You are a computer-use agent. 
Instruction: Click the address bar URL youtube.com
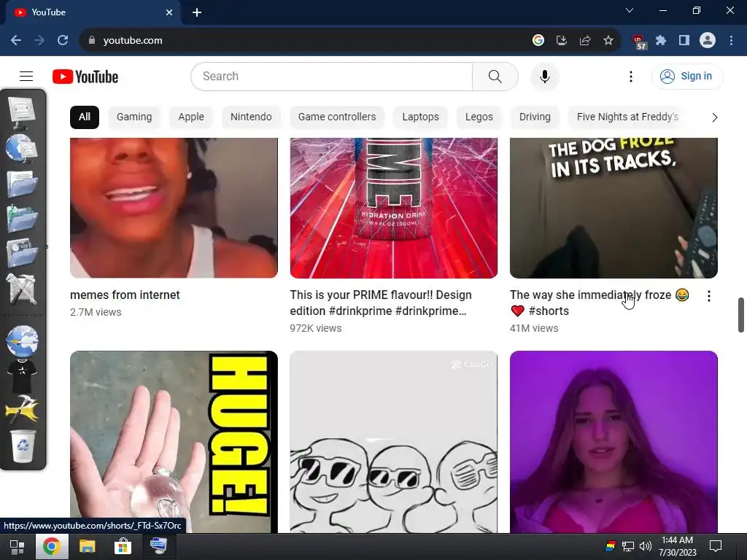pyautogui.click(x=133, y=41)
